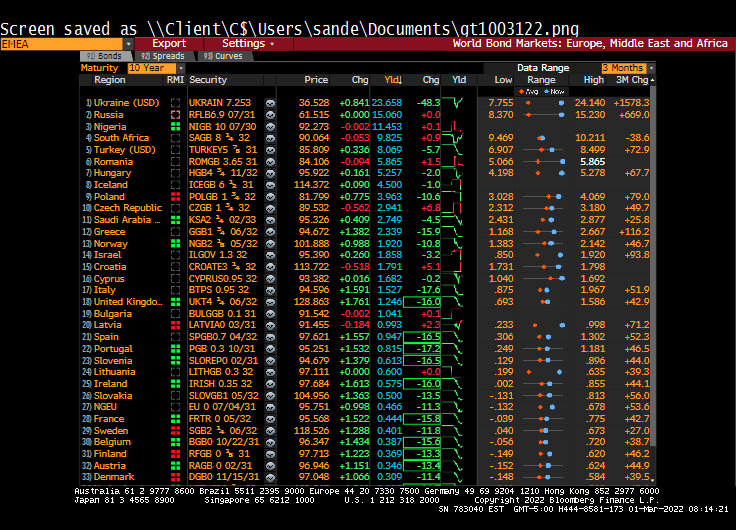Select the Spreads view option
This screenshot has width=736, height=530.
[162, 56]
